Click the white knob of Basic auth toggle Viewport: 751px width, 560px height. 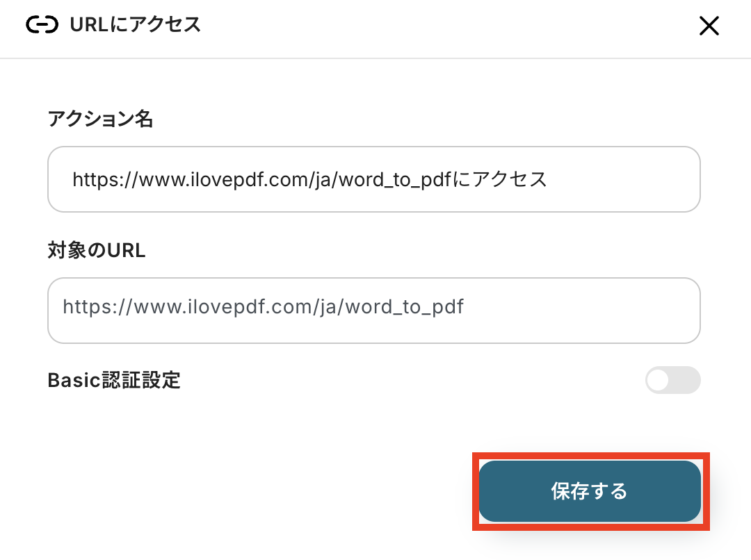click(659, 380)
